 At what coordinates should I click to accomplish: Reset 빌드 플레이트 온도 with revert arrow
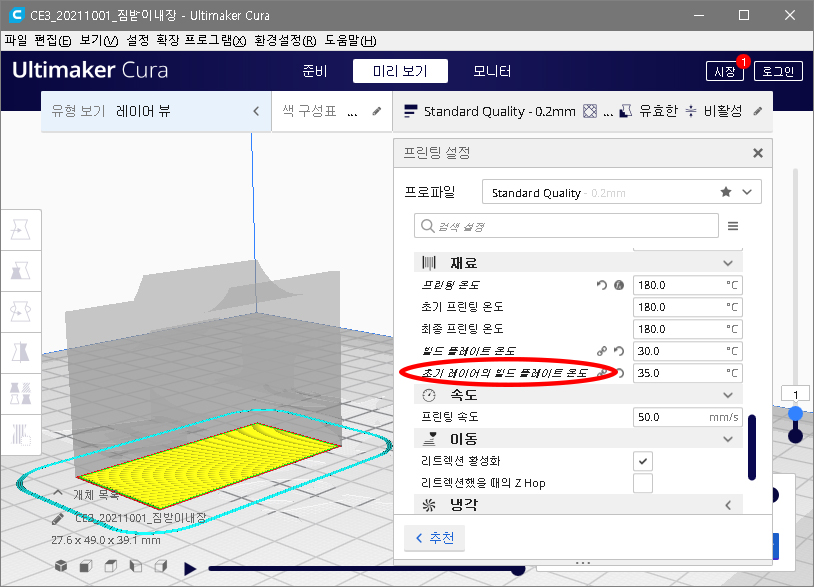pos(619,351)
